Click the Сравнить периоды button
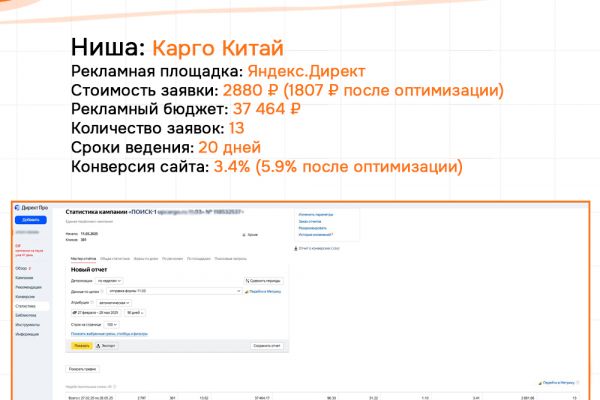Screen dimensions: 600x400 coord(264,281)
